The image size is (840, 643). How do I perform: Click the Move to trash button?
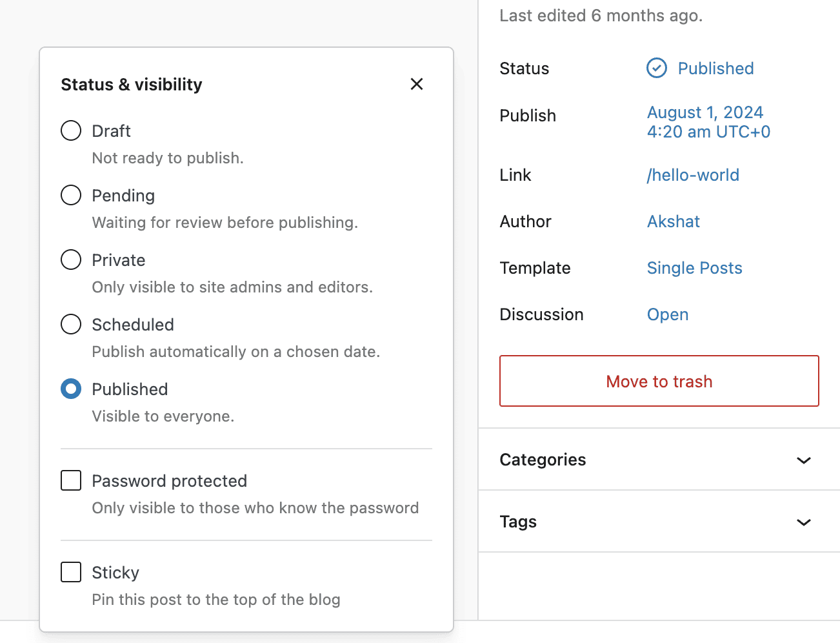click(x=659, y=381)
